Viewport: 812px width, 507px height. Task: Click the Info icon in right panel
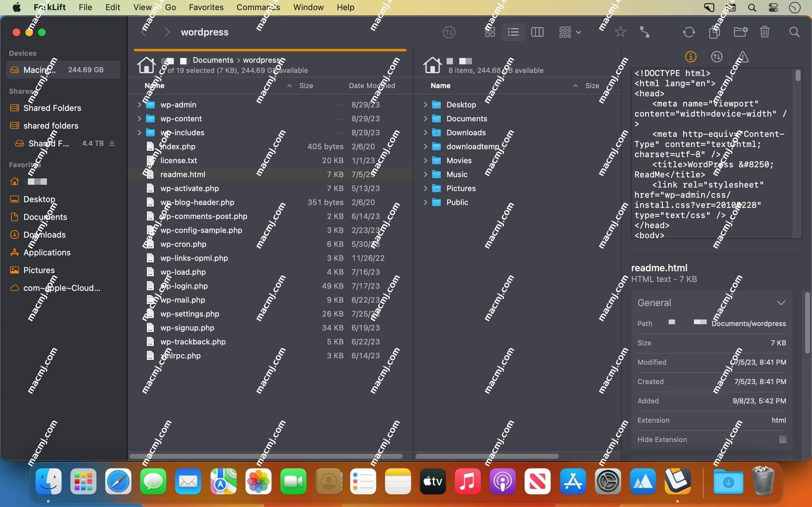(x=691, y=57)
